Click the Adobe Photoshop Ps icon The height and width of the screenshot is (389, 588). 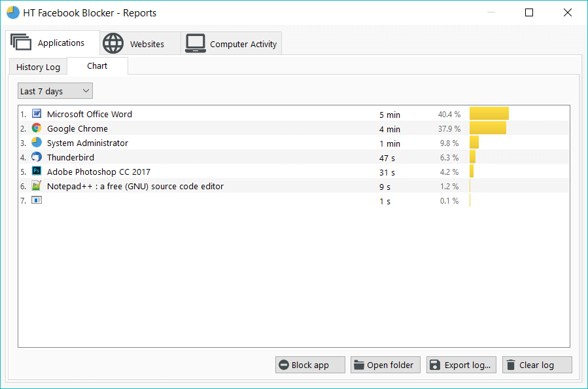click(37, 171)
